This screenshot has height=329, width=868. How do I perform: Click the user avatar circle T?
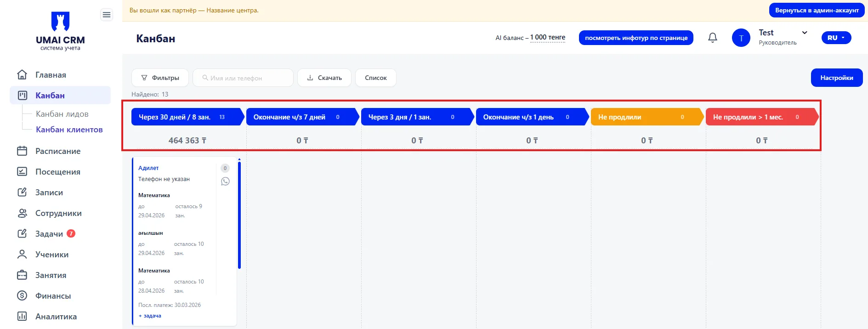coord(741,38)
